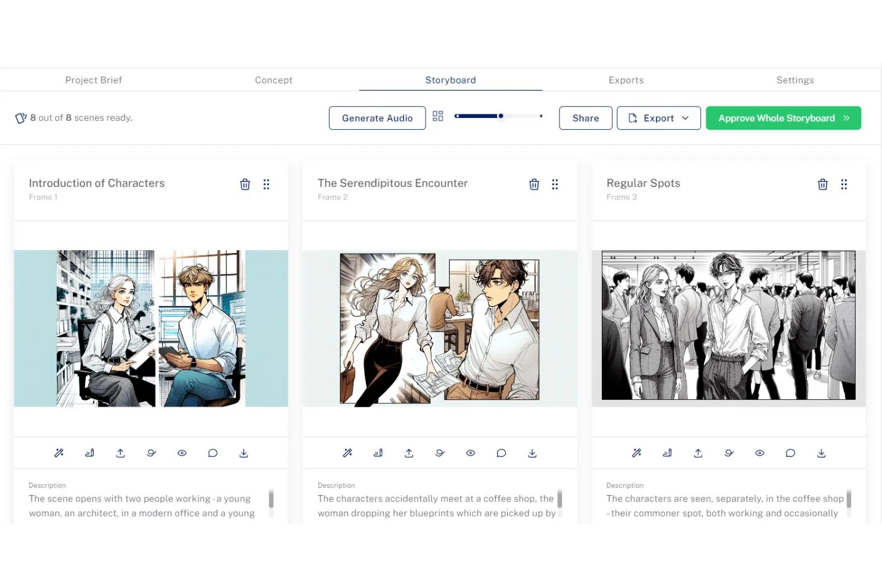Open comment bubble for The Serendipitous Encounter

501,453
